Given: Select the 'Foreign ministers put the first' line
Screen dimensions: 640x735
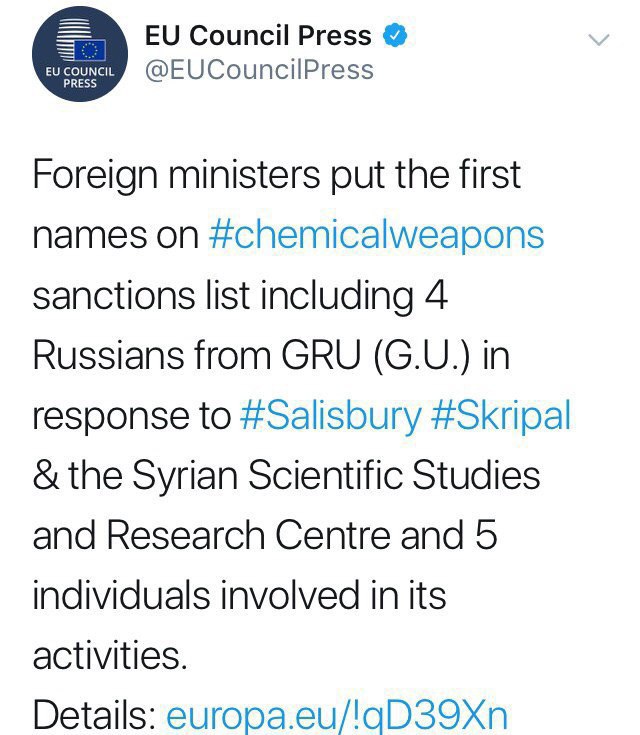Looking at the screenshot, I should (x=277, y=175).
